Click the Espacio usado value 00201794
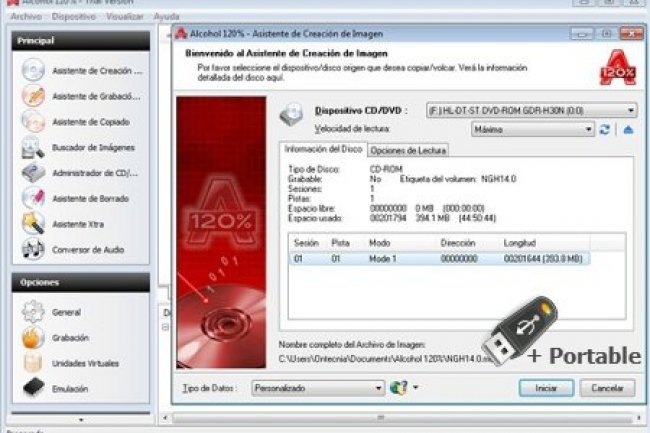 388,218
